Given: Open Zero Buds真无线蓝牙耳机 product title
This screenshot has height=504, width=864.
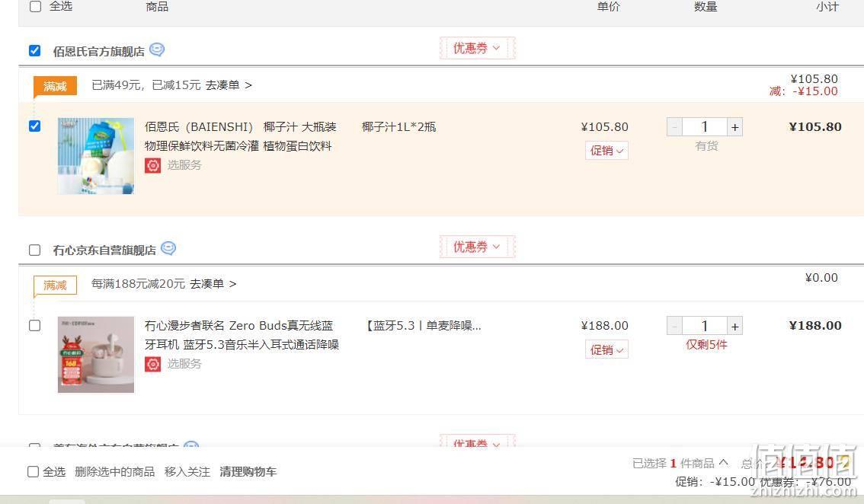Looking at the screenshot, I should tap(242, 335).
